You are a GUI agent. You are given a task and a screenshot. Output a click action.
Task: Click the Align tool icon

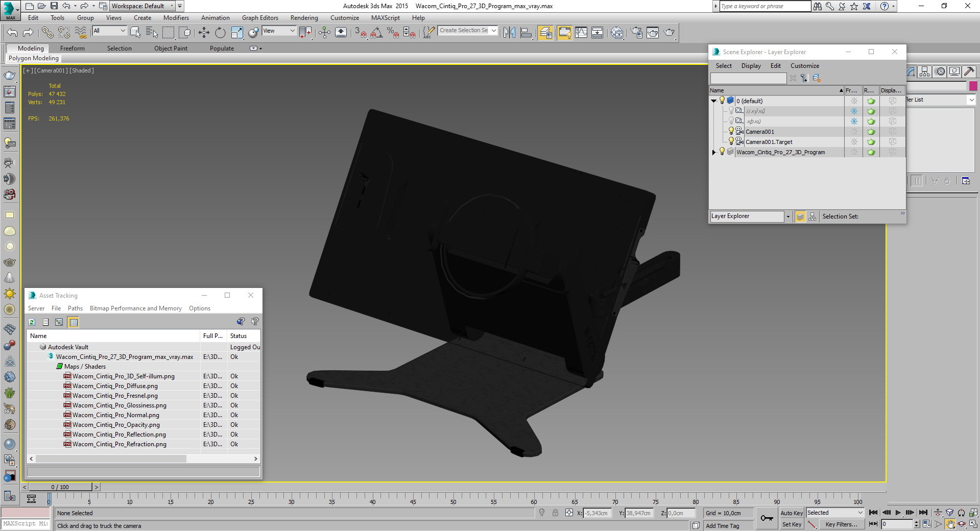[x=526, y=33]
